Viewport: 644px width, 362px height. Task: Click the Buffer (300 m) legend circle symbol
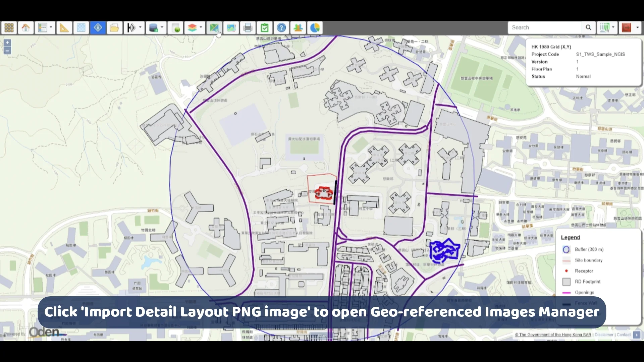tap(566, 249)
